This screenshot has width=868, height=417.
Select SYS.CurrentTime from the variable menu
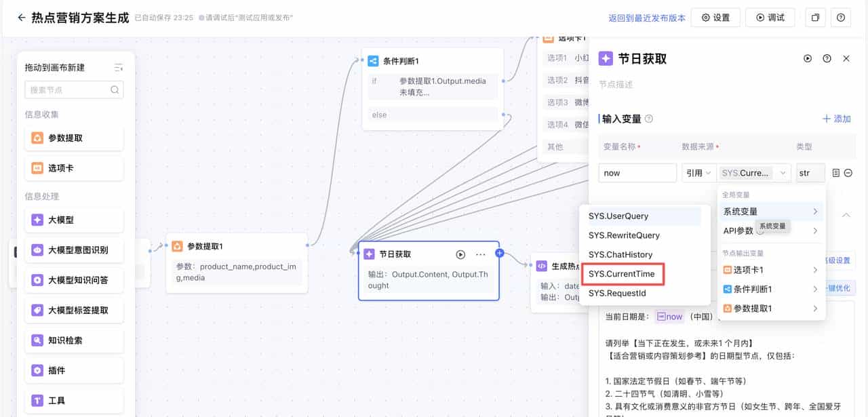click(622, 274)
